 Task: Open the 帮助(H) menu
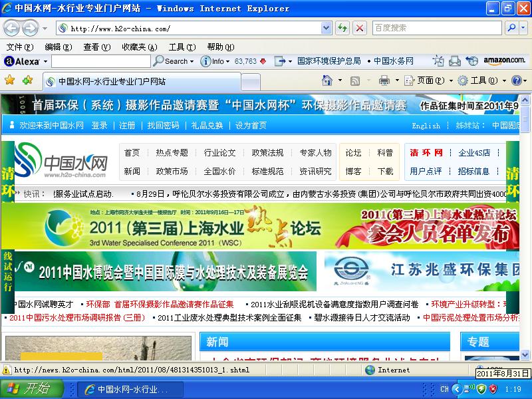click(221, 47)
